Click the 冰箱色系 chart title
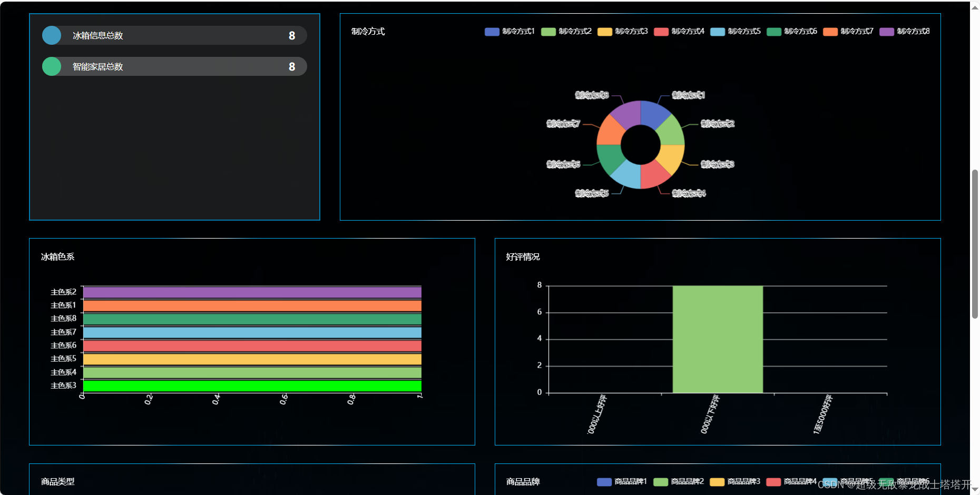Viewport: 980px width, 495px height. pyautogui.click(x=58, y=257)
